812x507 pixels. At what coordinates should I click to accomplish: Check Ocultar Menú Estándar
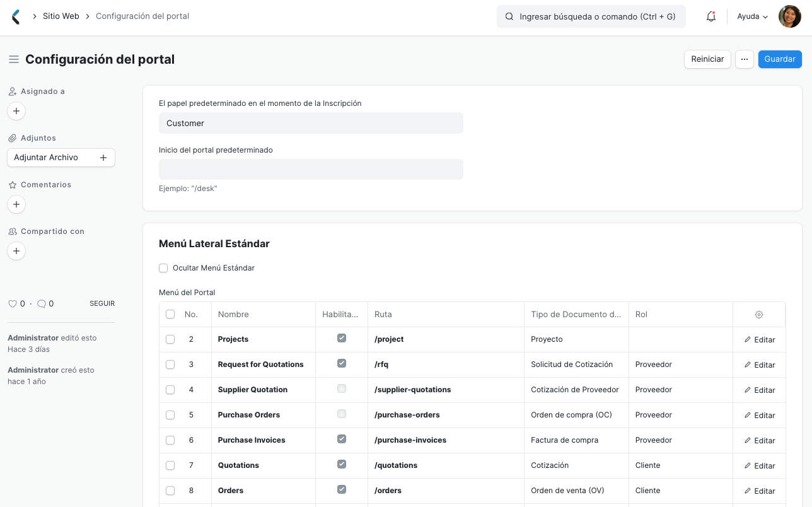(x=163, y=268)
